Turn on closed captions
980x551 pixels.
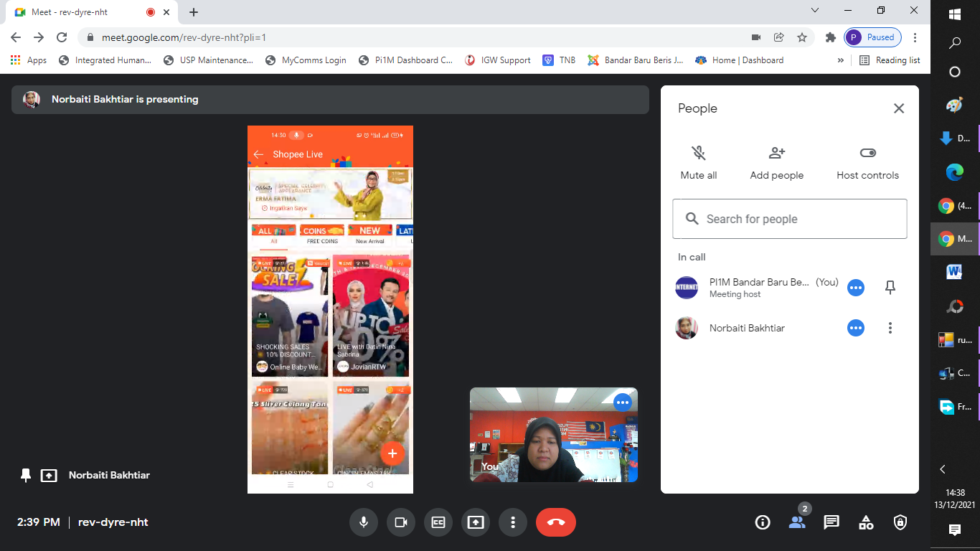tap(438, 522)
